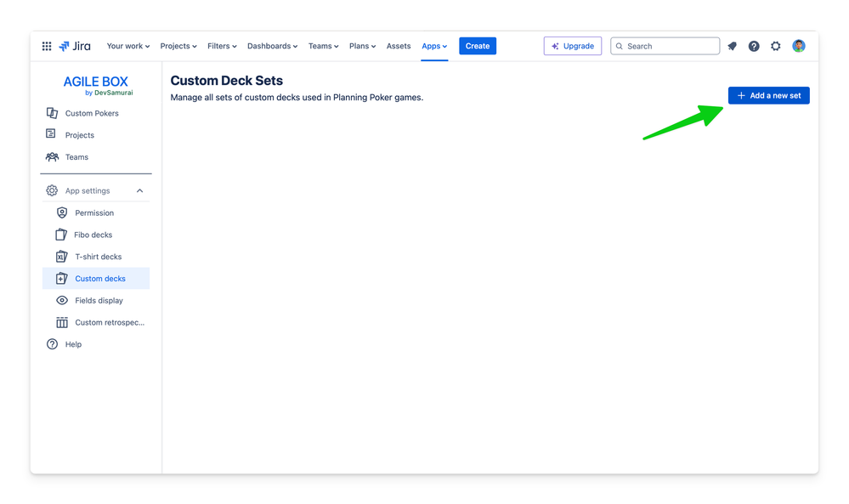849x504 pixels.
Task: Open the help question mark icon in header
Action: (754, 46)
